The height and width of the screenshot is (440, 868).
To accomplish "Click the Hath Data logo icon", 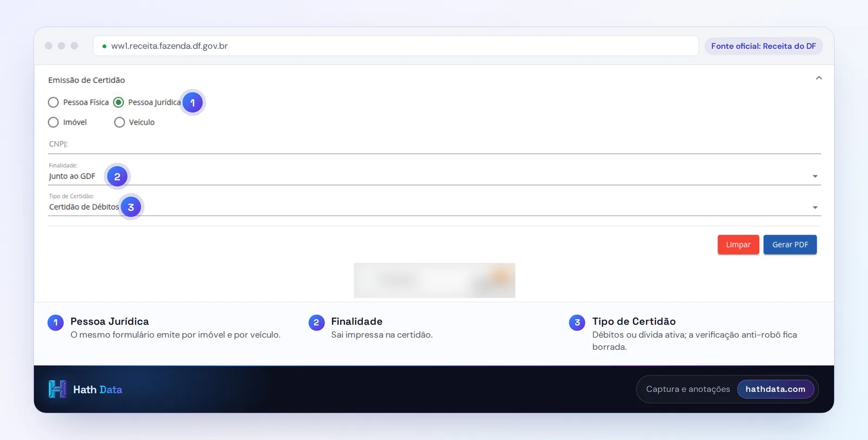I will 57,389.
